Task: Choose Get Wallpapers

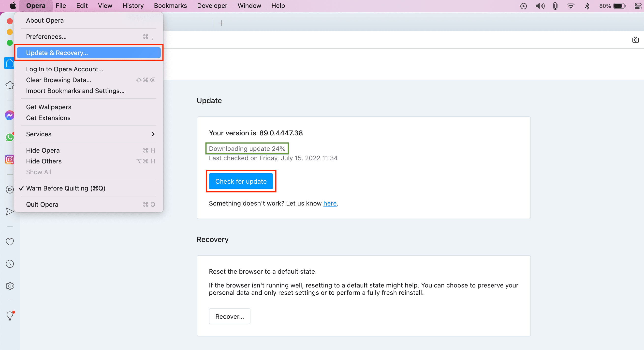Action: [x=89, y=107]
